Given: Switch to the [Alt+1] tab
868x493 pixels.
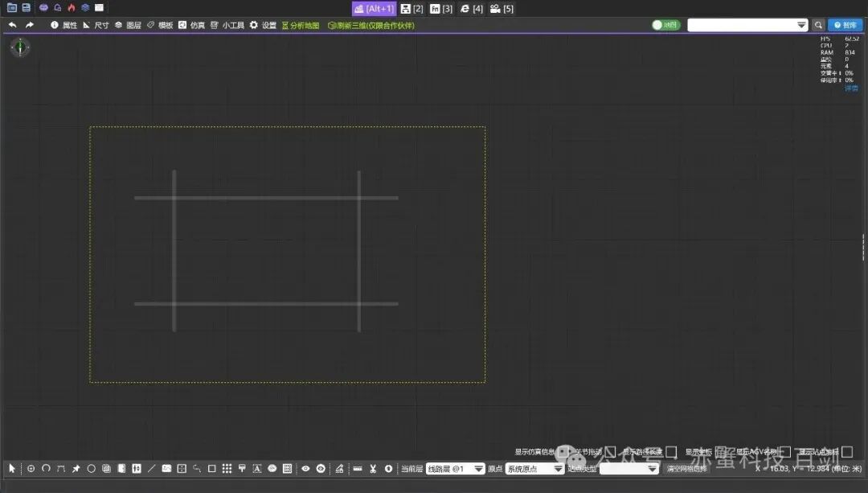Looking at the screenshot, I should point(374,8).
